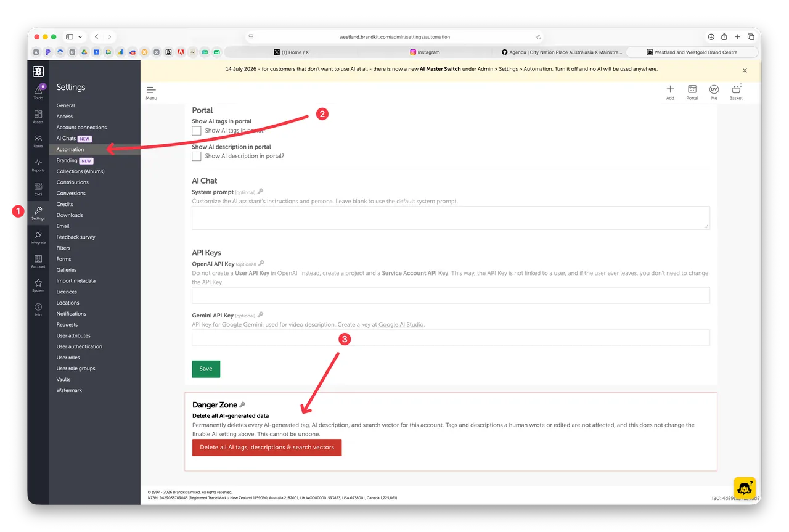The image size is (789, 532).
Task: Tick Show AI description in portal checkbox
Action: 197,156
